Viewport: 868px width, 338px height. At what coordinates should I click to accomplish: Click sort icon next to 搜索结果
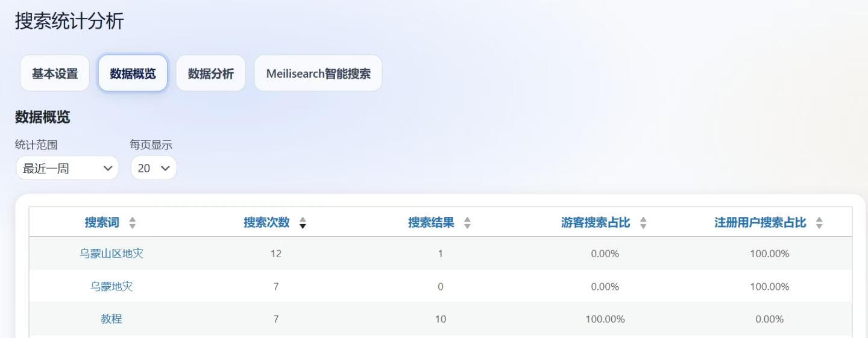click(467, 223)
